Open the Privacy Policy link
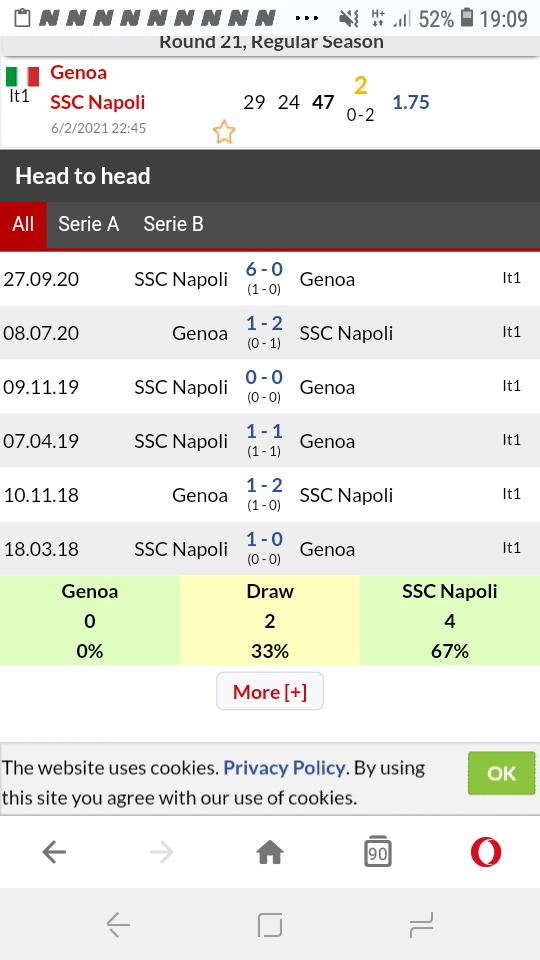 [x=284, y=768]
